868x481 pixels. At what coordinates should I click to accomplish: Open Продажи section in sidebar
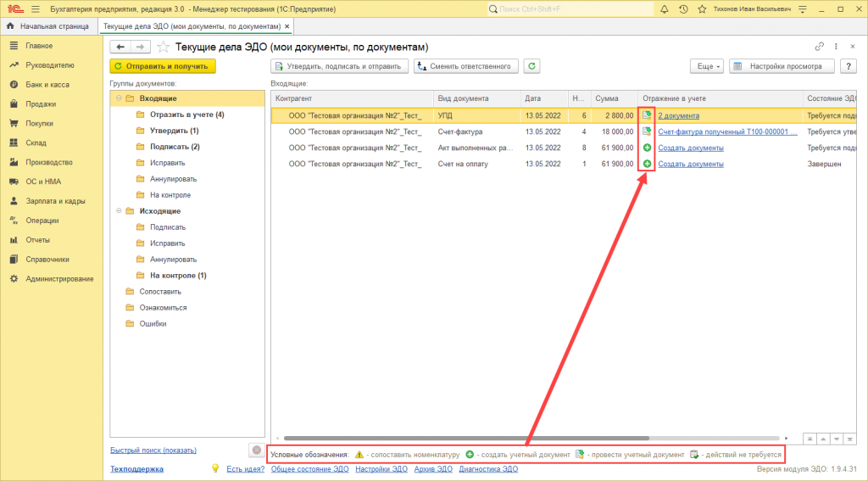pyautogui.click(x=41, y=103)
